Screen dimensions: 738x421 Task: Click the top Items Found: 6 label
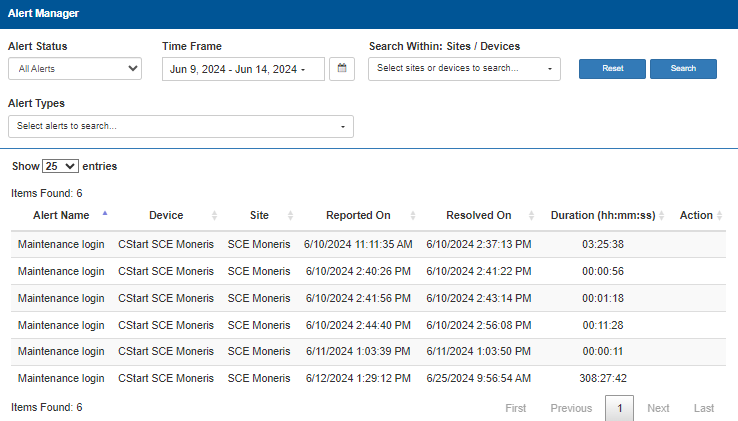click(47, 193)
